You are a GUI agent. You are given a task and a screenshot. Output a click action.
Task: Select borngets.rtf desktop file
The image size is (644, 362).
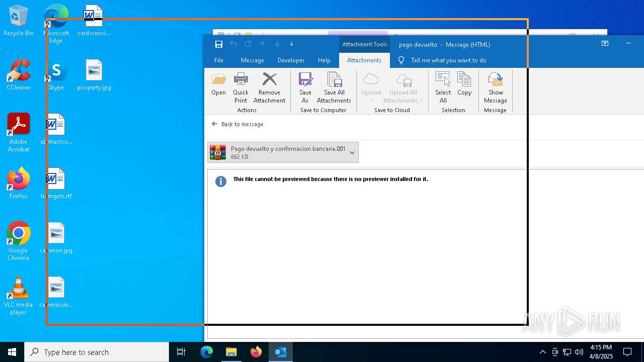click(56, 184)
